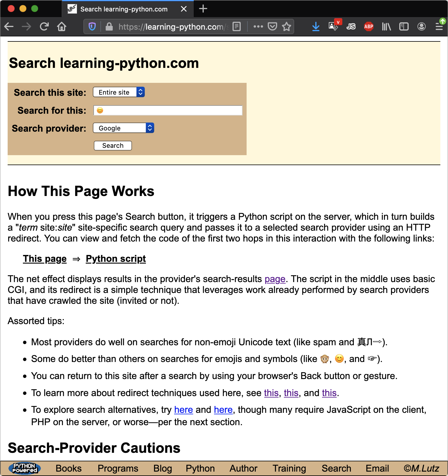448x476 pixels.
Task: Toggle the sidebar view
Action: coord(404,27)
